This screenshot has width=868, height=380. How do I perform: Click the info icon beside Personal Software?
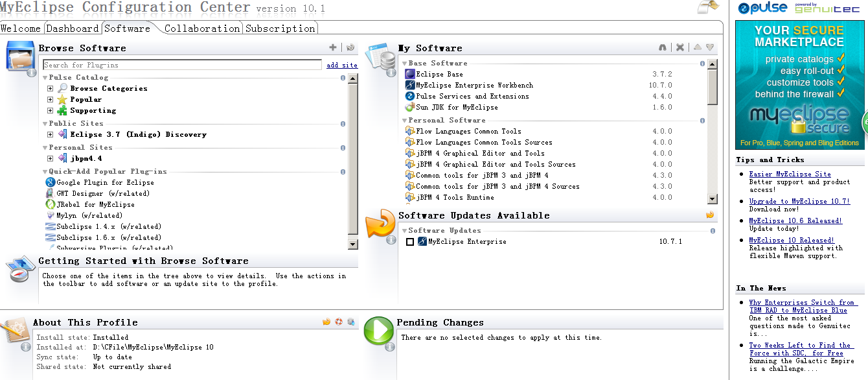pos(702,121)
